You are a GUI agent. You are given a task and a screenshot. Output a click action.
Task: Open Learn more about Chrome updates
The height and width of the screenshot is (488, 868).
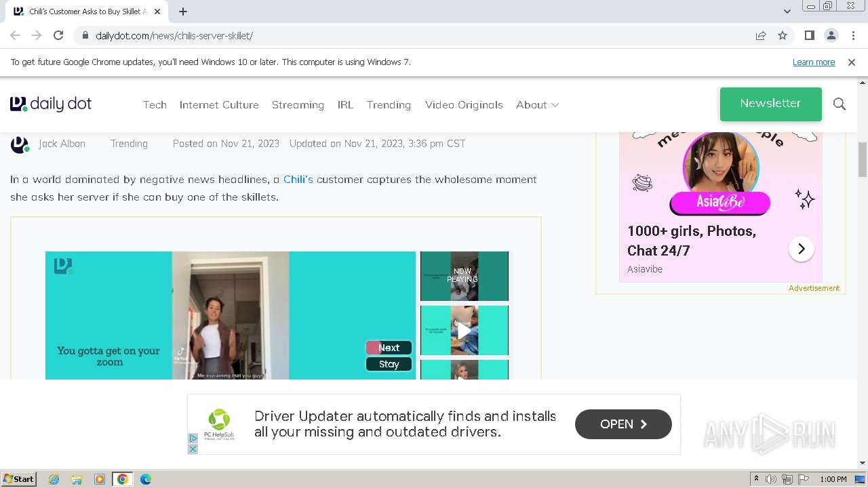[814, 62]
